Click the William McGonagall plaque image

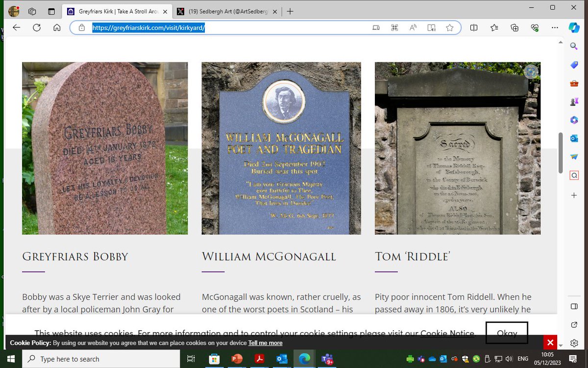coord(281,148)
